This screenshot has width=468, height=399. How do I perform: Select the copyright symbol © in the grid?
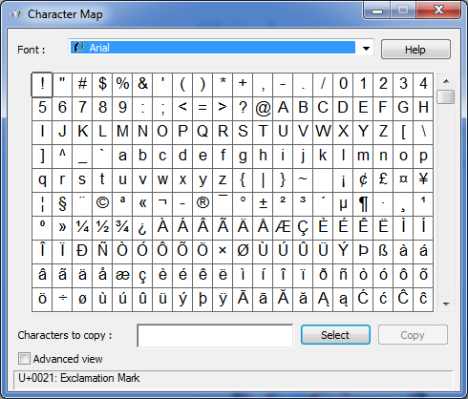[x=102, y=203]
